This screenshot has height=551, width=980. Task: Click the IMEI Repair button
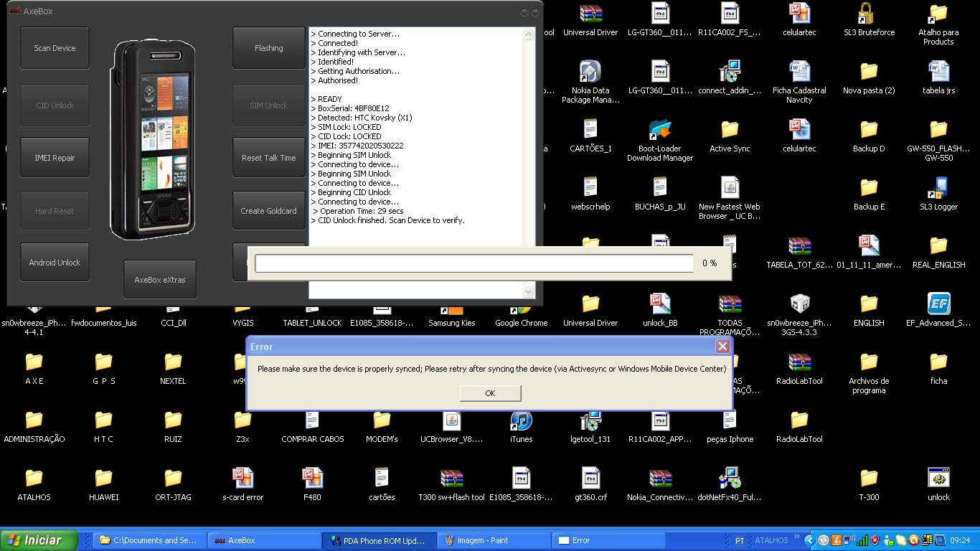pos(55,158)
